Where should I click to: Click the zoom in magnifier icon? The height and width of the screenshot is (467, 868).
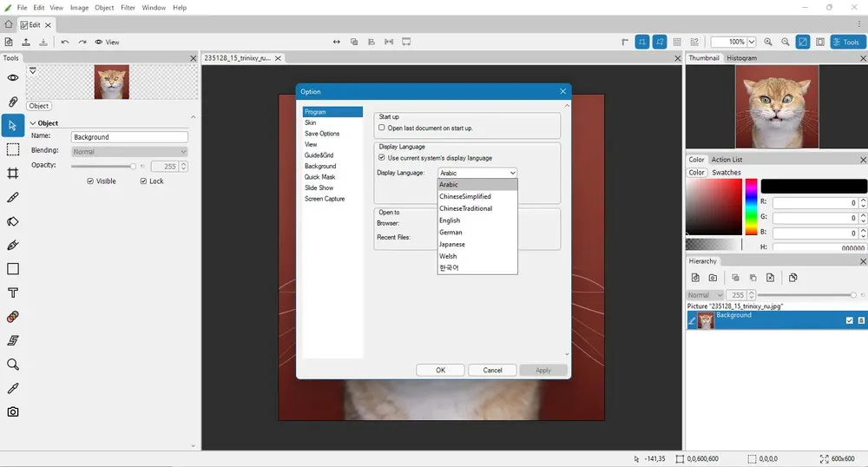(x=768, y=42)
